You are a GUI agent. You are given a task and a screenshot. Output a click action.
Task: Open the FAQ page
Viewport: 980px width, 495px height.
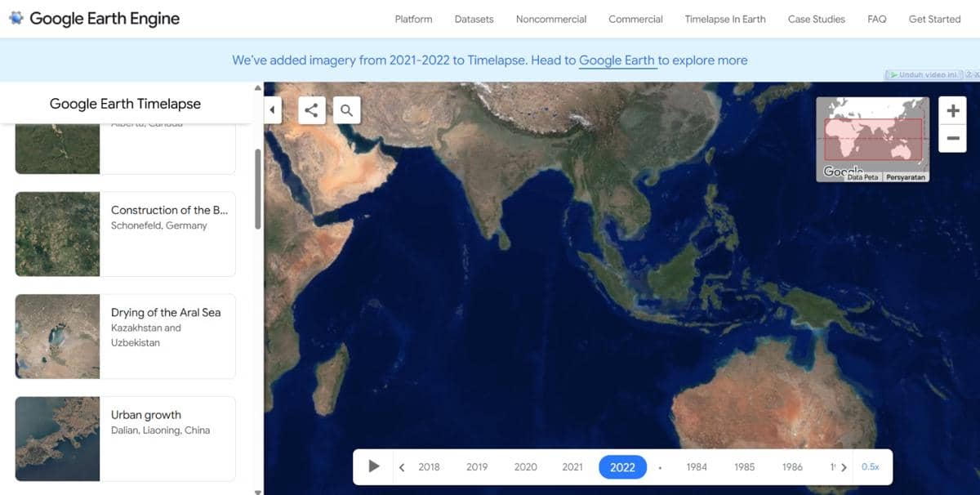[877, 19]
